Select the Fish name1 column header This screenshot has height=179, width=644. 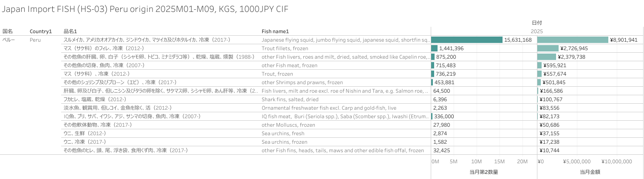pyautogui.click(x=275, y=31)
